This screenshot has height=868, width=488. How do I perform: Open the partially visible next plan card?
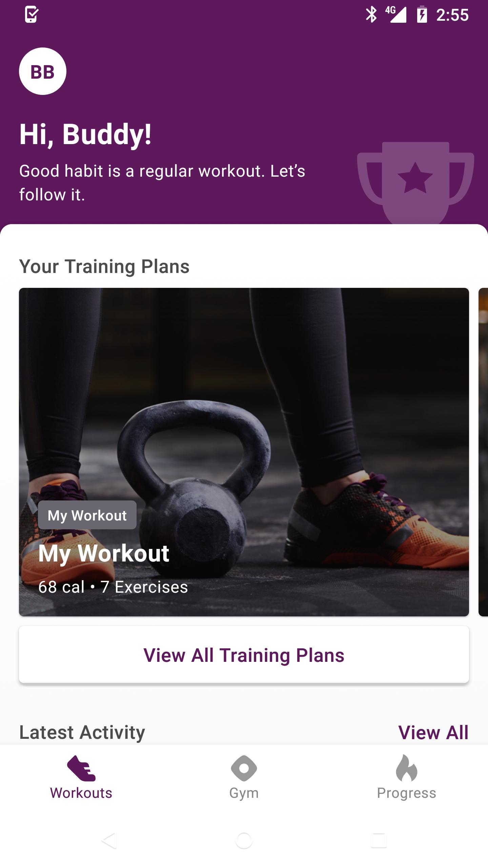(x=483, y=452)
